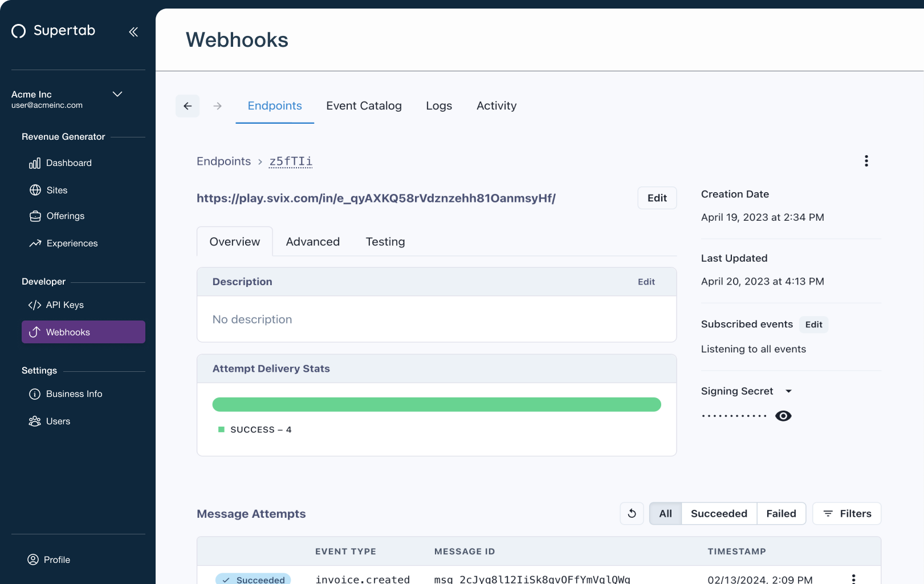Click the refresh icon near Message Attempts
The height and width of the screenshot is (584, 924).
point(632,513)
